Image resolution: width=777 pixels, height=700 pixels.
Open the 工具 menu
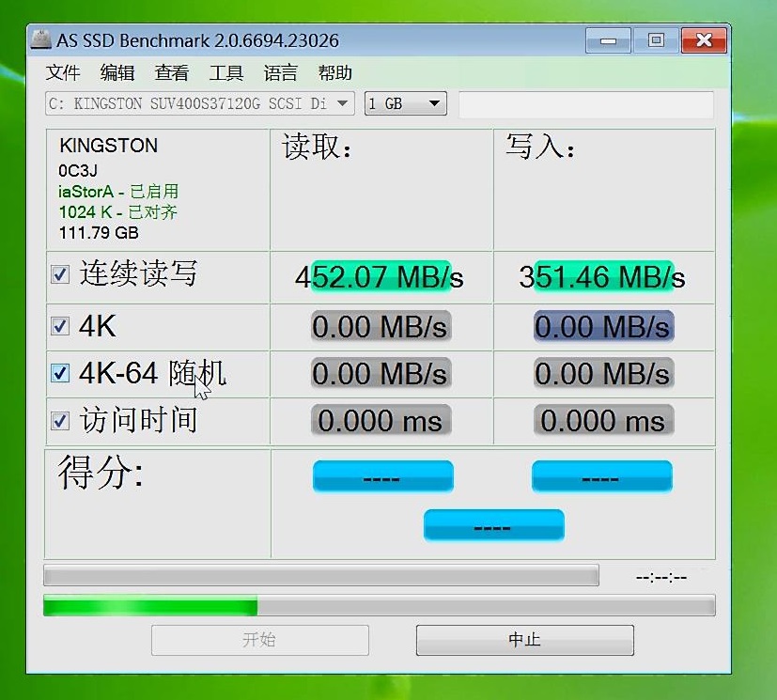tap(225, 73)
